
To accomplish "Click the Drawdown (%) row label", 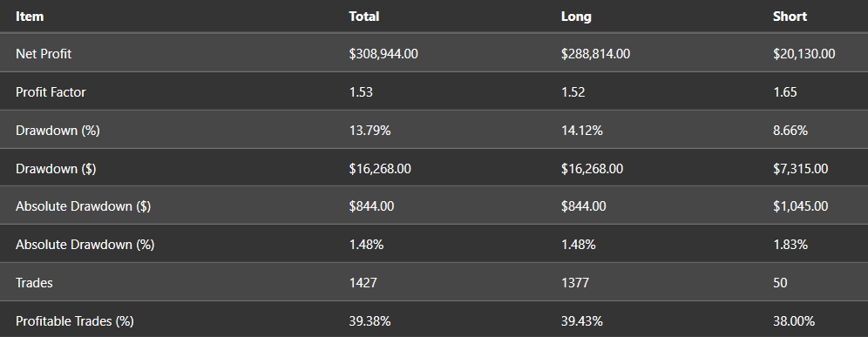I will click(58, 131).
